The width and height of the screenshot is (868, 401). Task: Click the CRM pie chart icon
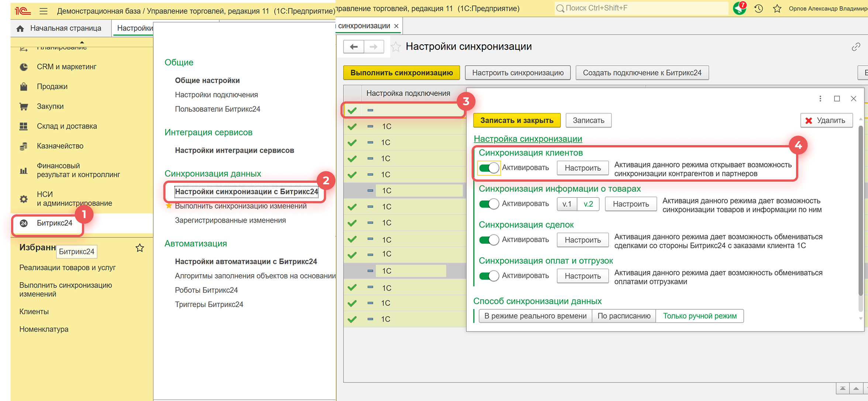(24, 67)
